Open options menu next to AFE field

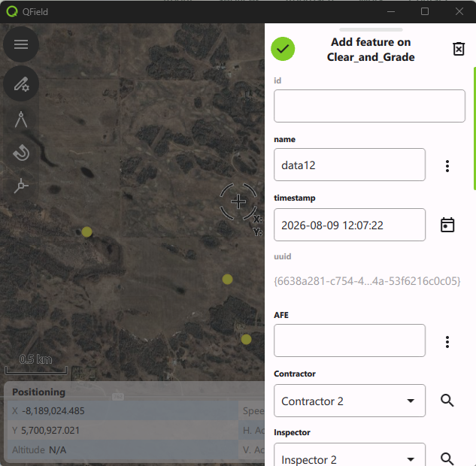point(447,342)
